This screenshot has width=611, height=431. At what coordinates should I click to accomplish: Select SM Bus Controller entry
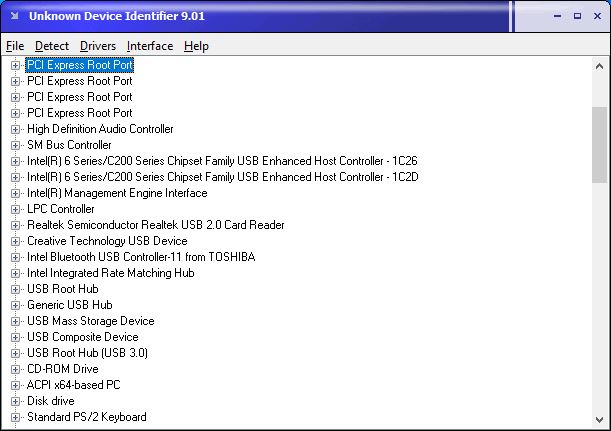[x=69, y=145]
